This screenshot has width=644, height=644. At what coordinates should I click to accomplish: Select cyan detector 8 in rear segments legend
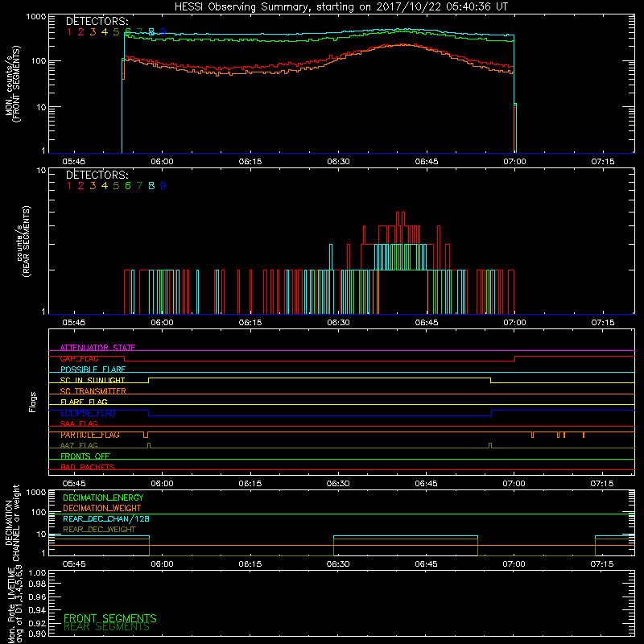point(151,186)
